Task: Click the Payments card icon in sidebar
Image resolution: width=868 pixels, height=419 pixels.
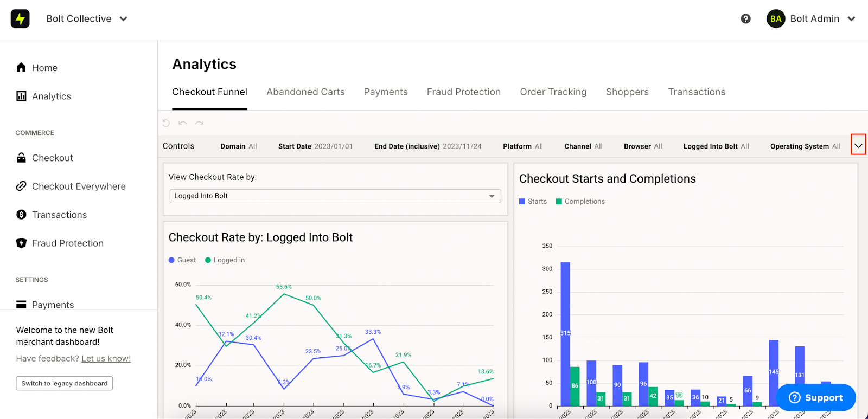Action: (21, 305)
